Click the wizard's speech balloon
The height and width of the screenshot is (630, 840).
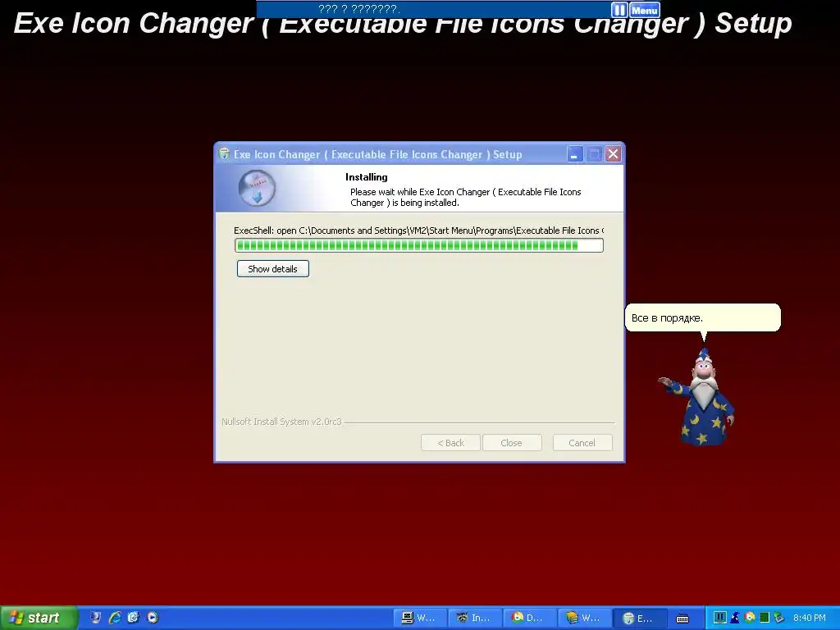pos(703,317)
